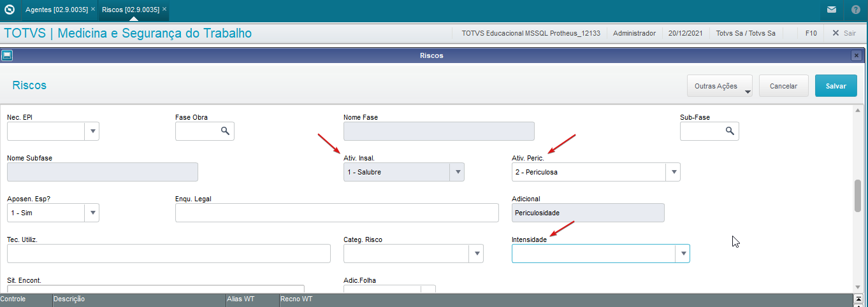Expand the Nec. EPI dropdown

tap(92, 131)
